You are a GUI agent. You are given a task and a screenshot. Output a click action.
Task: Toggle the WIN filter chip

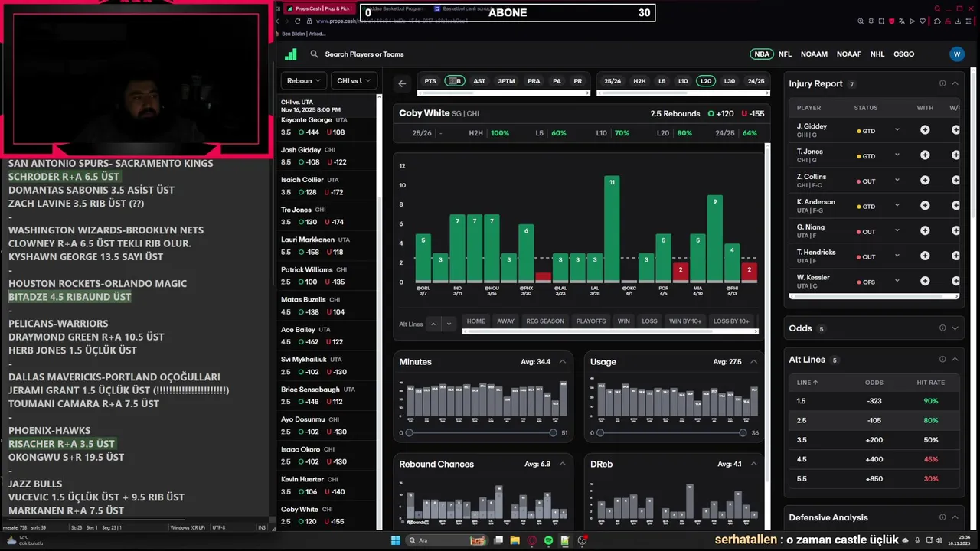pyautogui.click(x=624, y=321)
